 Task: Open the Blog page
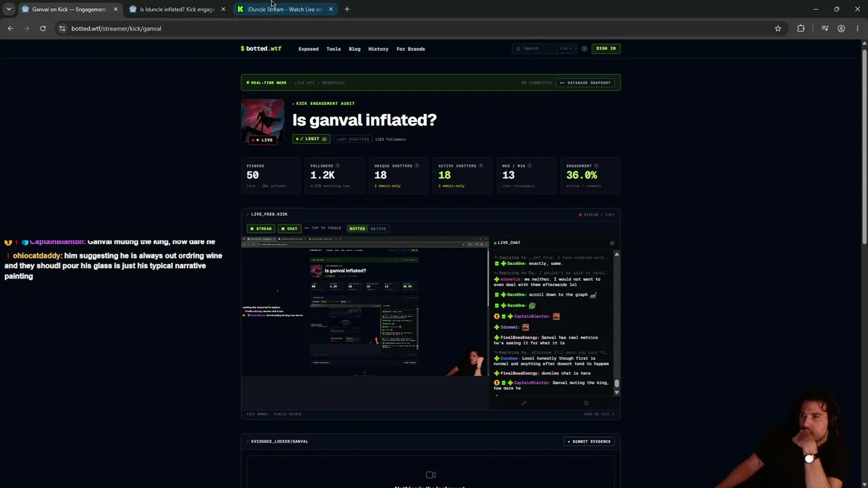355,49
